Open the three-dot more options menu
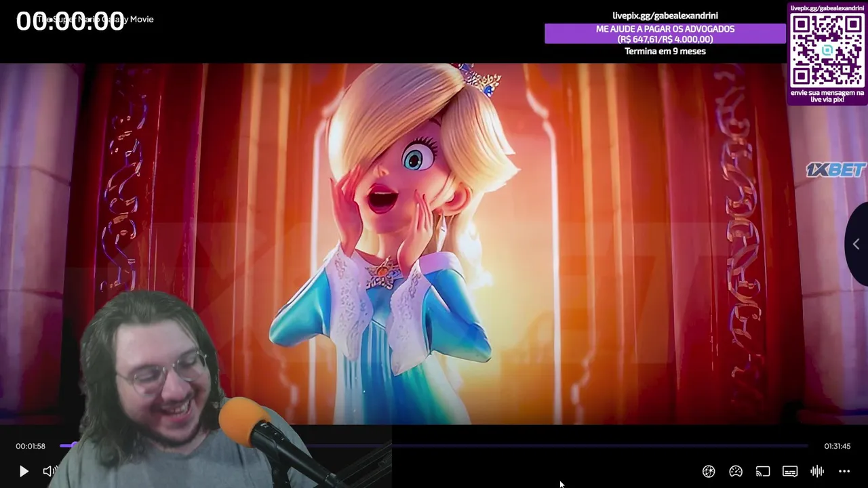This screenshot has width=868, height=488. click(x=844, y=471)
